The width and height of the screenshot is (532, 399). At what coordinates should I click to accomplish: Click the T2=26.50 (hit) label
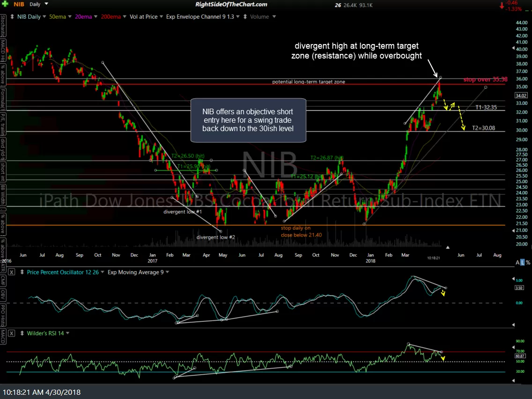(x=187, y=156)
